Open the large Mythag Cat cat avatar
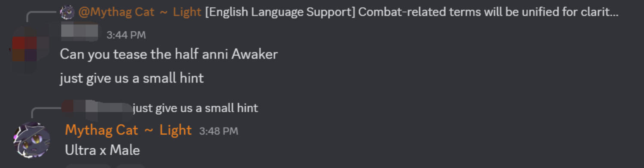The image size is (644, 168). tap(31, 140)
